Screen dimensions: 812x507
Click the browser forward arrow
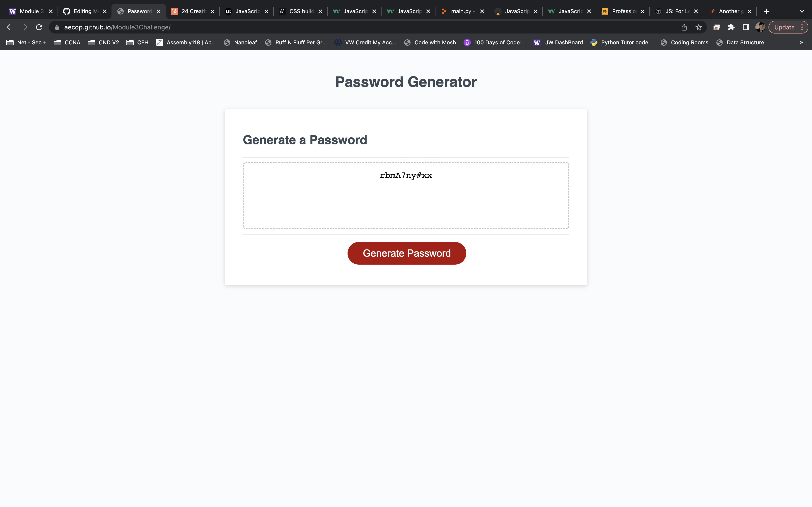24,27
